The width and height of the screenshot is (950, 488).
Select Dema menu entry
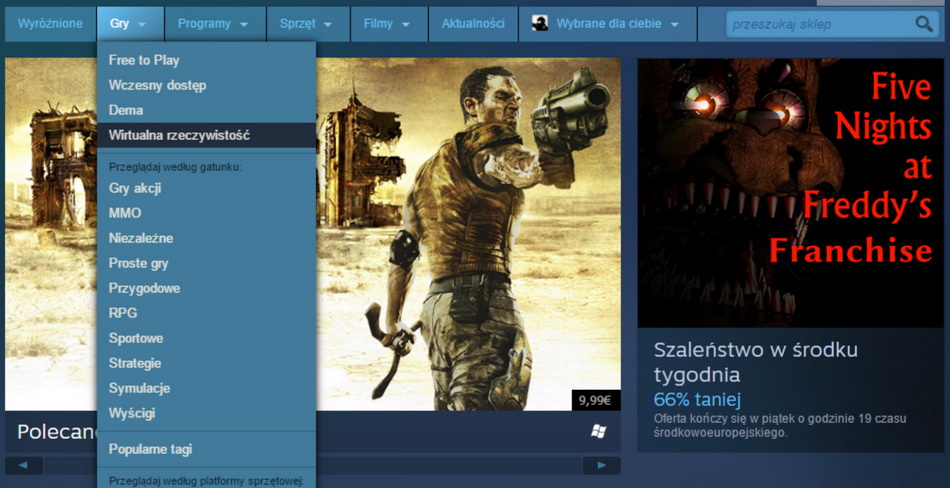206,110
